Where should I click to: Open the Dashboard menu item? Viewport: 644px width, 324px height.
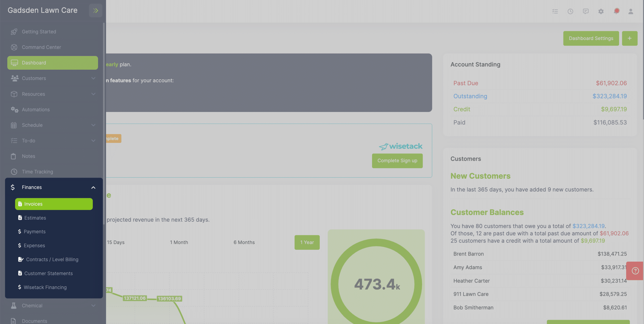tap(53, 63)
